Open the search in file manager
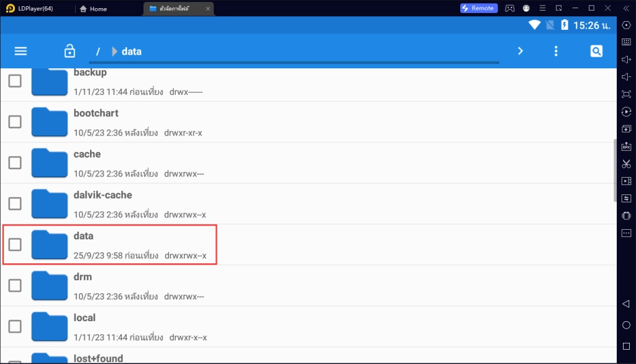This screenshot has height=364, width=636. [x=596, y=51]
